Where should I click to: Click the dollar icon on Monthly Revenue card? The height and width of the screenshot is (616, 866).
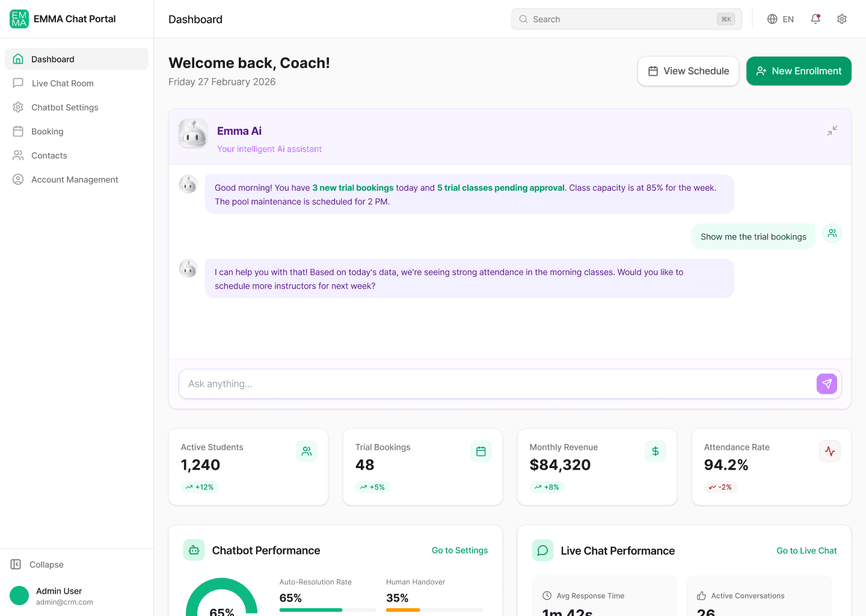656,451
